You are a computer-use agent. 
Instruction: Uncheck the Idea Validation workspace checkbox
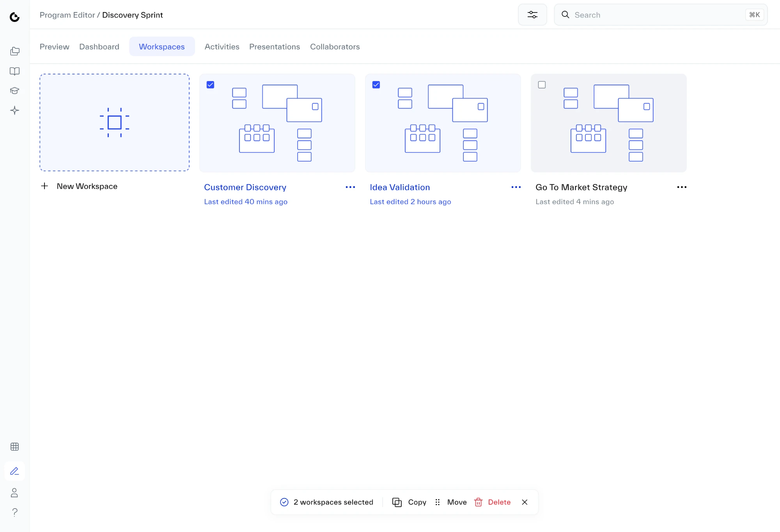point(376,85)
